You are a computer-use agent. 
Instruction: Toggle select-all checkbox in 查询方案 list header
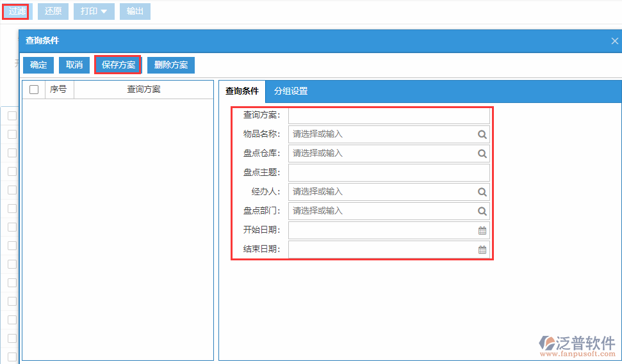point(34,90)
